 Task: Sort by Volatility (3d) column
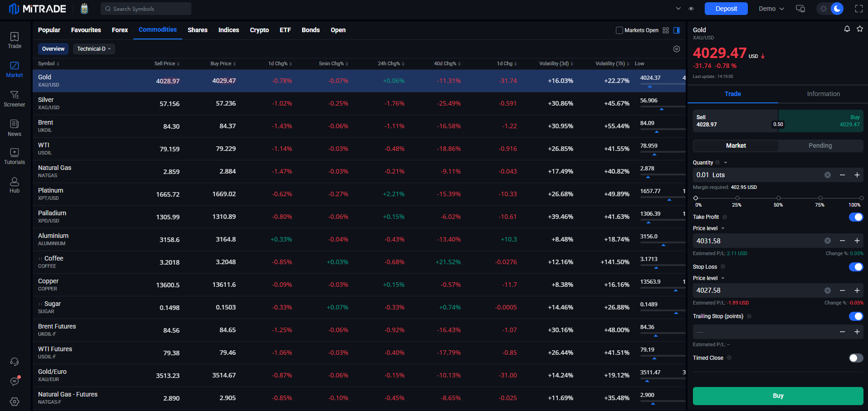coord(556,63)
